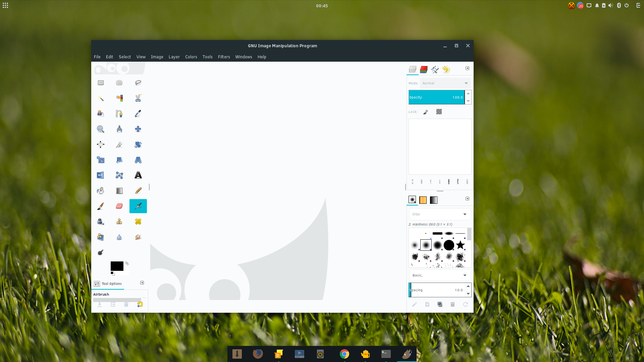Open the layer Mode dropdown
The image size is (644, 362).
(445, 83)
